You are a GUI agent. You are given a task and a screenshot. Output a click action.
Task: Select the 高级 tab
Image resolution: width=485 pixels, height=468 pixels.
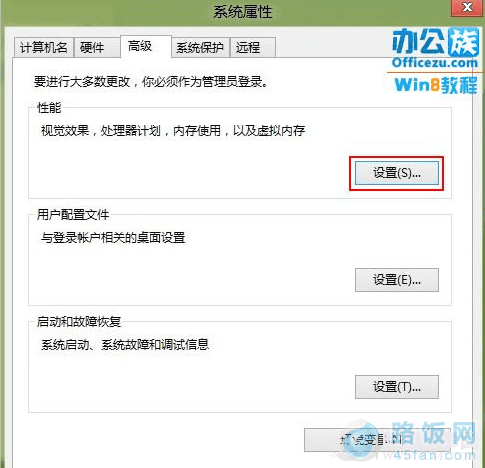pyautogui.click(x=146, y=46)
